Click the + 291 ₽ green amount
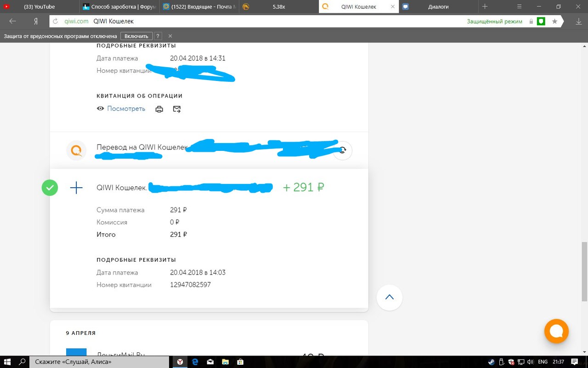Image resolution: width=588 pixels, height=368 pixels. pyautogui.click(x=304, y=187)
